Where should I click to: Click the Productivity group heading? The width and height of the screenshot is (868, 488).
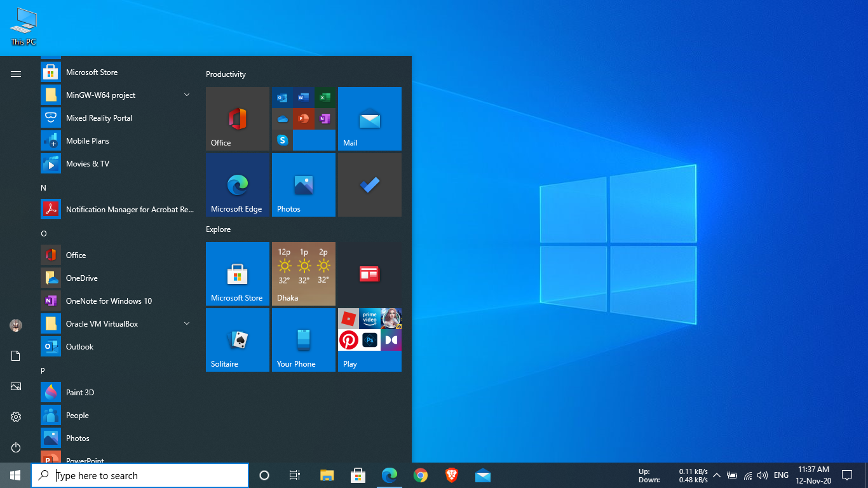click(x=226, y=74)
